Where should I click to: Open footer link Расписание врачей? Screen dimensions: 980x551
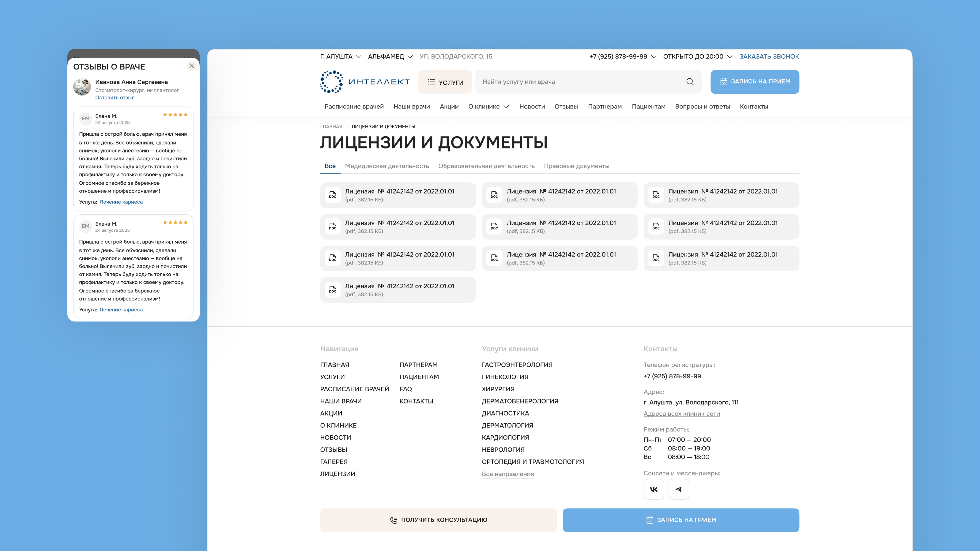click(354, 389)
